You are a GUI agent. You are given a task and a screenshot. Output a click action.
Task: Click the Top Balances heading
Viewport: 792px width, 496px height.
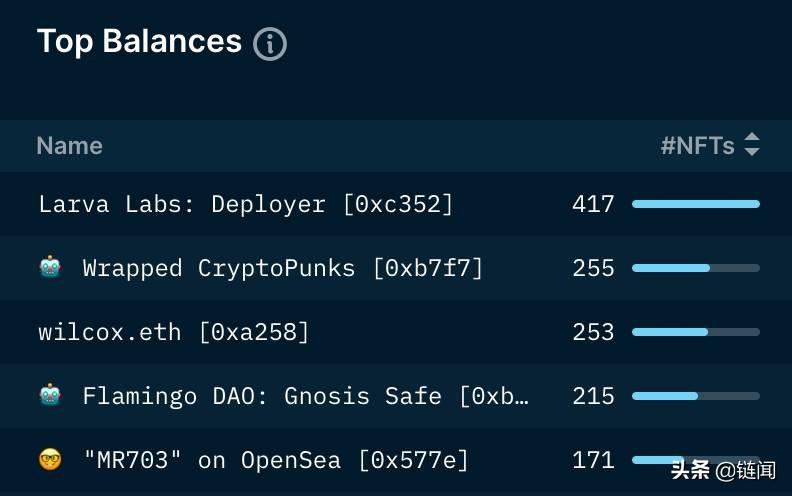click(139, 42)
